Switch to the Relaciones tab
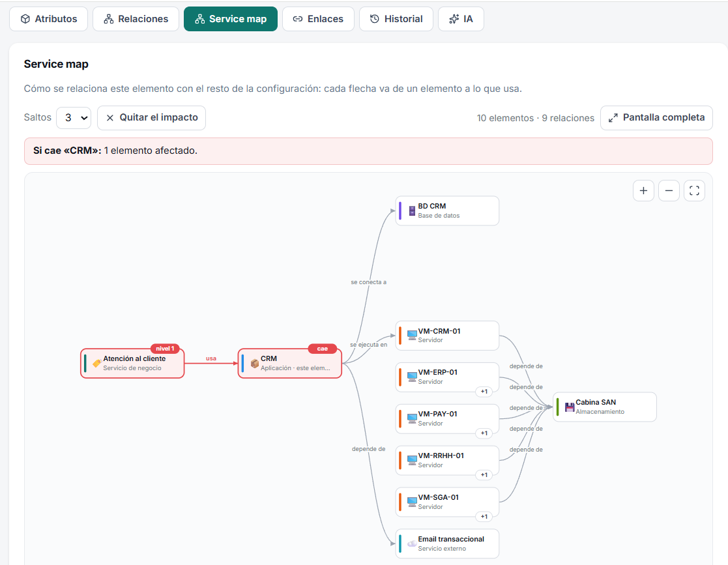Screen dimensions: 728x565 point(136,19)
